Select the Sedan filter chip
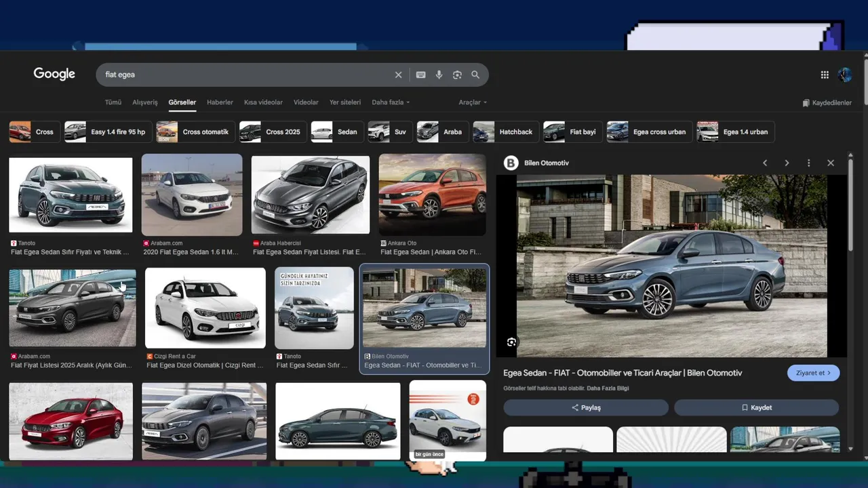 pos(337,131)
